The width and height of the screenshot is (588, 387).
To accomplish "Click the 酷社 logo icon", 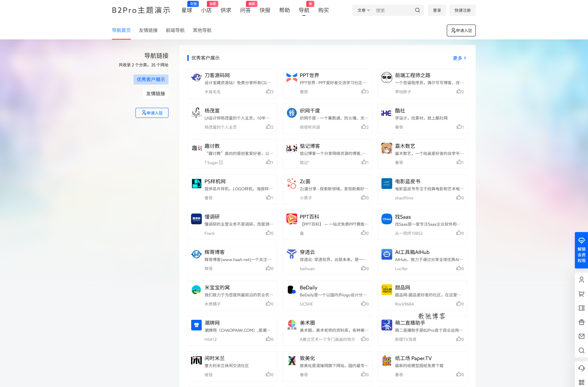I will coord(387,113).
